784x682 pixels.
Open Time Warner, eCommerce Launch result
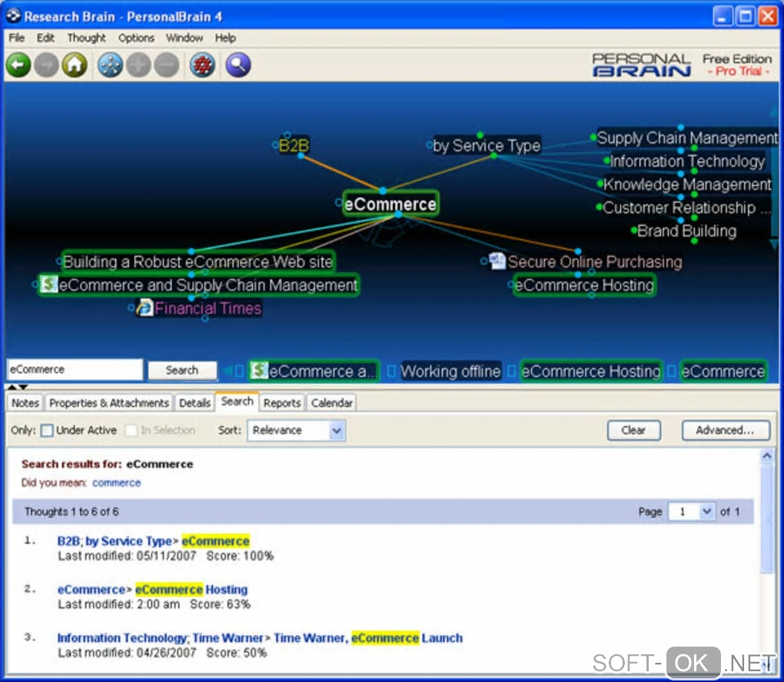[x=368, y=638]
